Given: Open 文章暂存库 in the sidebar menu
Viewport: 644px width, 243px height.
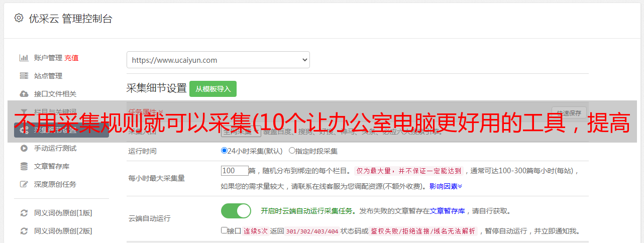Looking at the screenshot, I should (52, 166).
